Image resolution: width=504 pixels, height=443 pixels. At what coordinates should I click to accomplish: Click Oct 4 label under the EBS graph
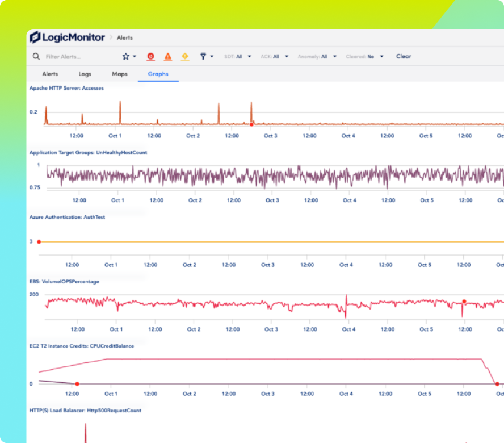coord(348,329)
